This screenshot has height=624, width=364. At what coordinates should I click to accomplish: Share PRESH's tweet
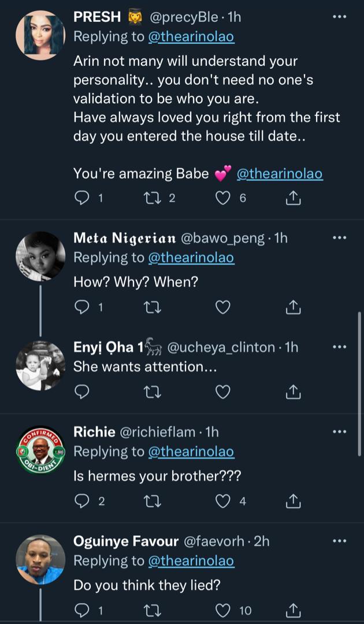[294, 198]
